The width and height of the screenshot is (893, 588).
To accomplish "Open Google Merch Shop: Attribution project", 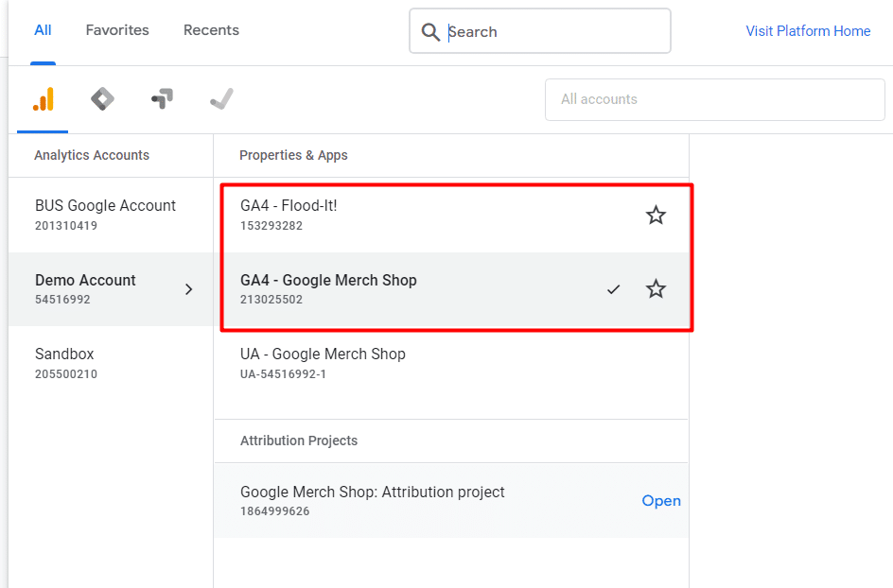I will point(660,500).
